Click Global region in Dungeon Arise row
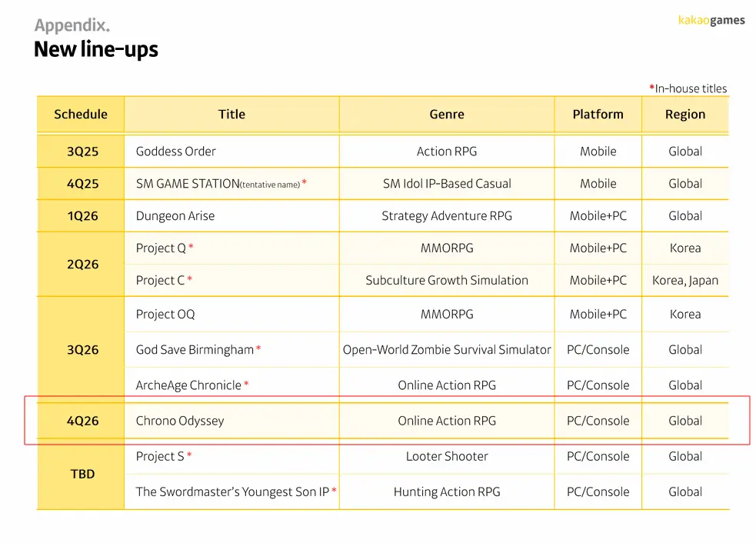756x543 pixels. [x=685, y=216]
